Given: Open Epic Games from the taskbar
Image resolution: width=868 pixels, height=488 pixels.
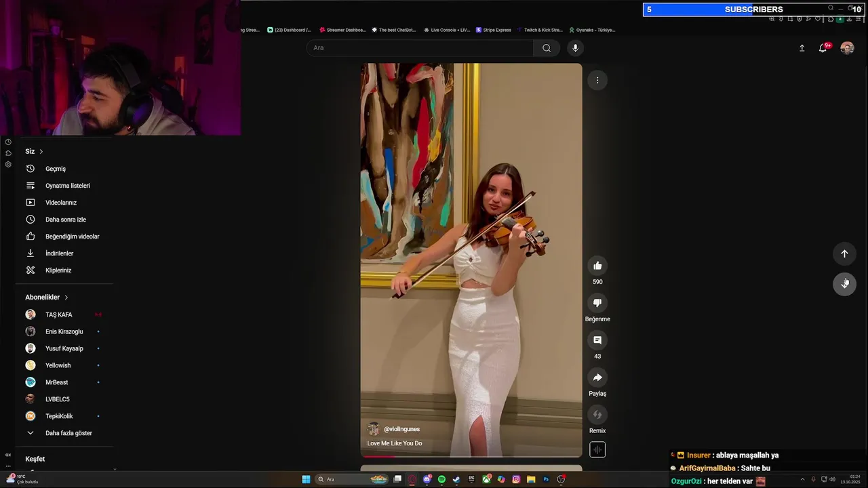Looking at the screenshot, I should (471, 479).
